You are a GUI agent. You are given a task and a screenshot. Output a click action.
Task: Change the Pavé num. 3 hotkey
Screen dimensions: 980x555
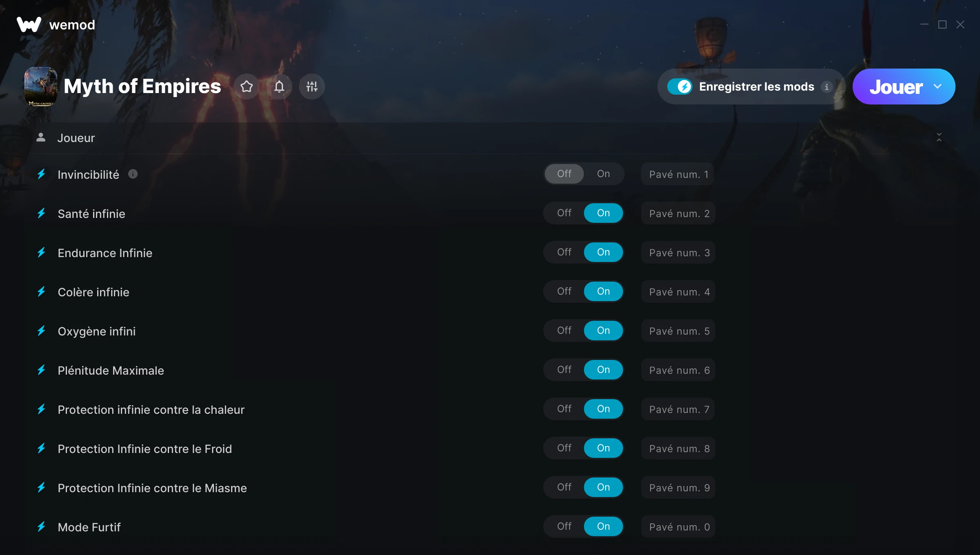pyautogui.click(x=678, y=253)
